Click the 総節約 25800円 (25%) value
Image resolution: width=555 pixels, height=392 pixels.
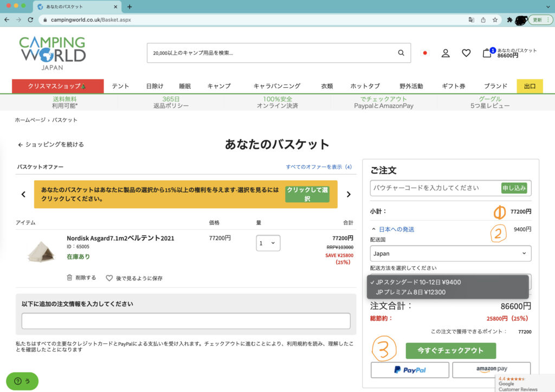coord(507,318)
